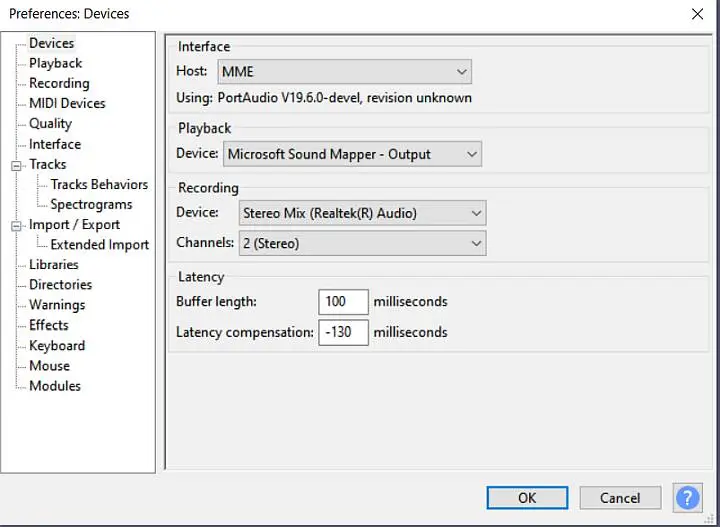Click the Latency compensation input field
720x527 pixels.
(343, 332)
